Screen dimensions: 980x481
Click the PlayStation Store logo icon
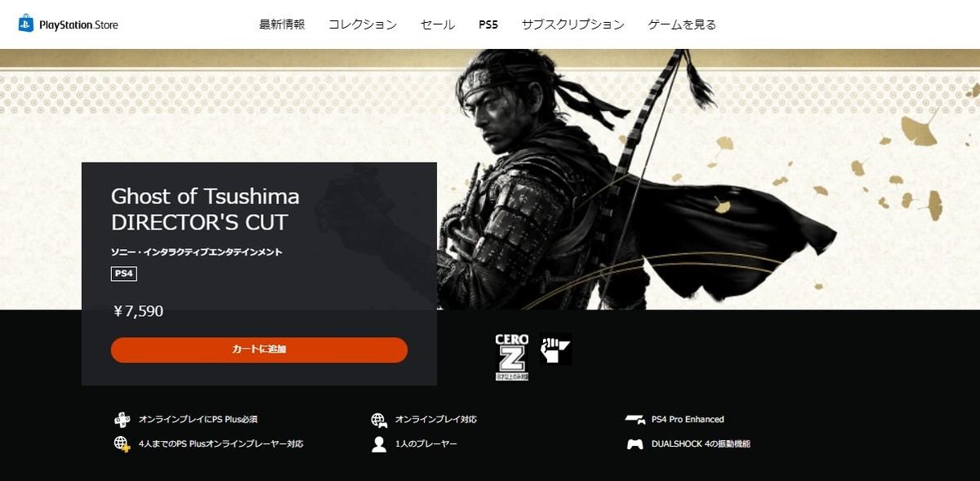point(26,23)
